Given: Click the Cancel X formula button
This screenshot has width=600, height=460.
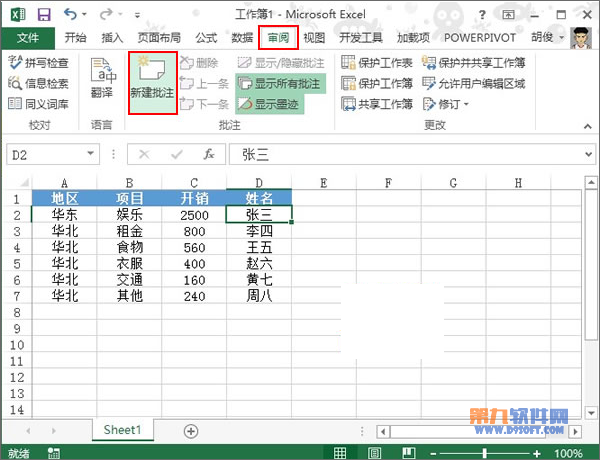Looking at the screenshot, I should coord(144,154).
